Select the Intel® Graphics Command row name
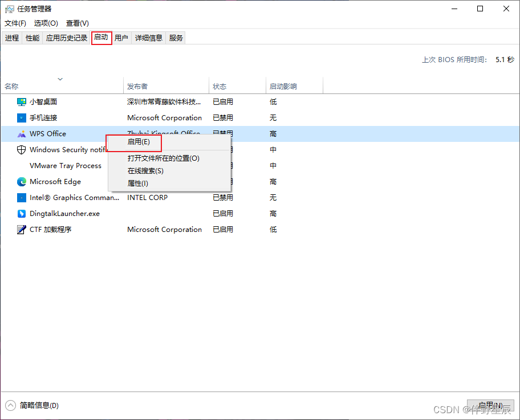The image size is (520, 420). tap(74, 198)
